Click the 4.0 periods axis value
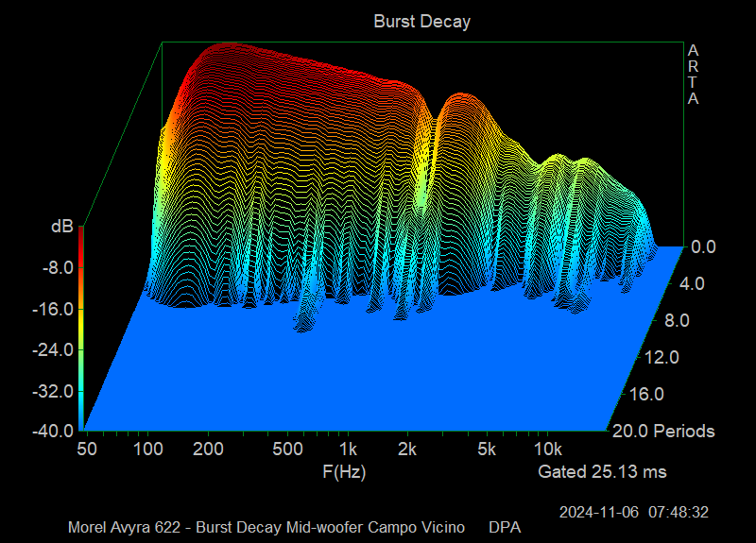This screenshot has width=756, height=543. pos(692,283)
